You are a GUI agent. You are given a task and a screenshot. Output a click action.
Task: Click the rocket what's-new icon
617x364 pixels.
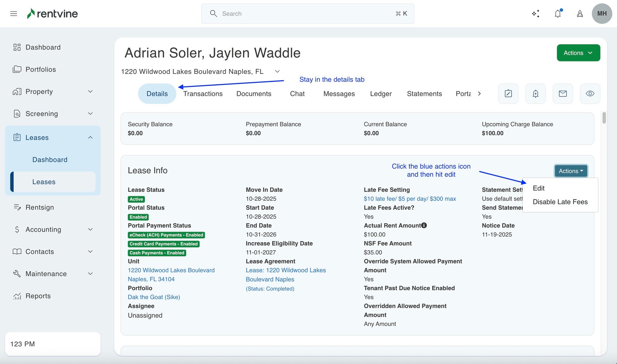click(x=580, y=14)
